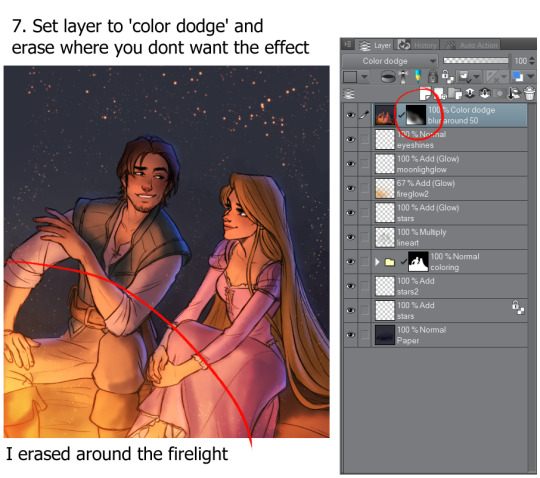Click Transfer to Lower Layer icon
Viewport: 540px width, 478px height.
pyautogui.click(x=470, y=94)
